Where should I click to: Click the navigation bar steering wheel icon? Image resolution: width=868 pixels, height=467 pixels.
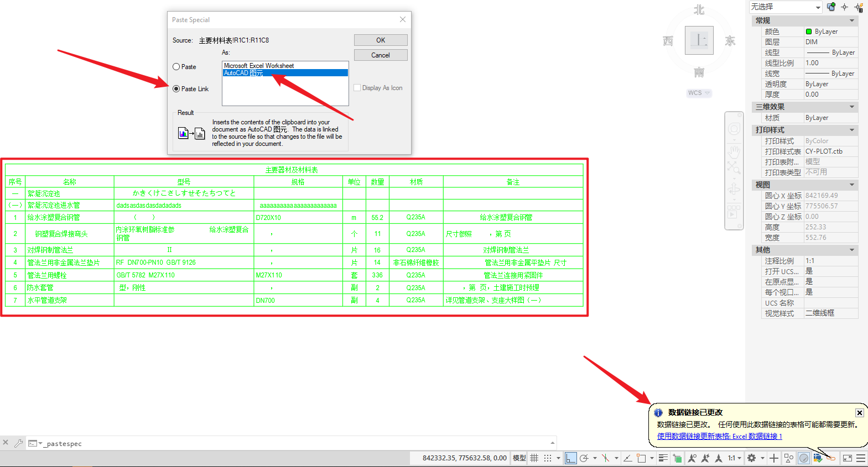734,129
